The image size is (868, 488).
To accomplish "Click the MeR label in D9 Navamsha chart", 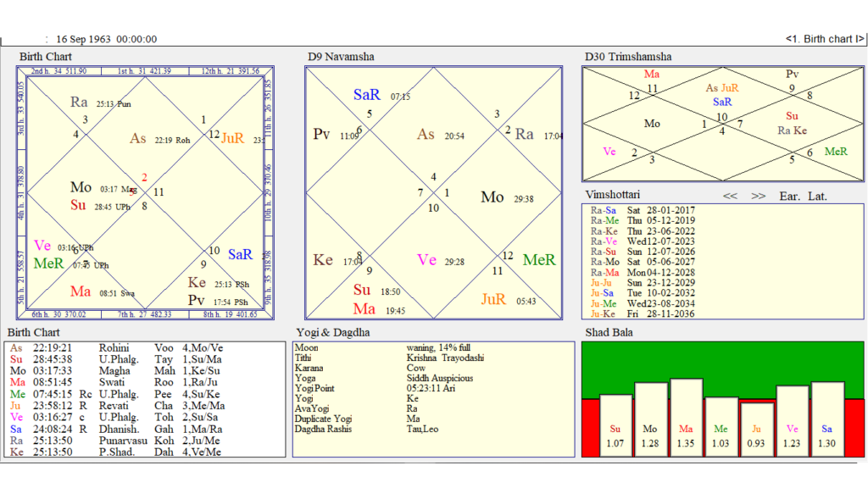I will tap(539, 260).
